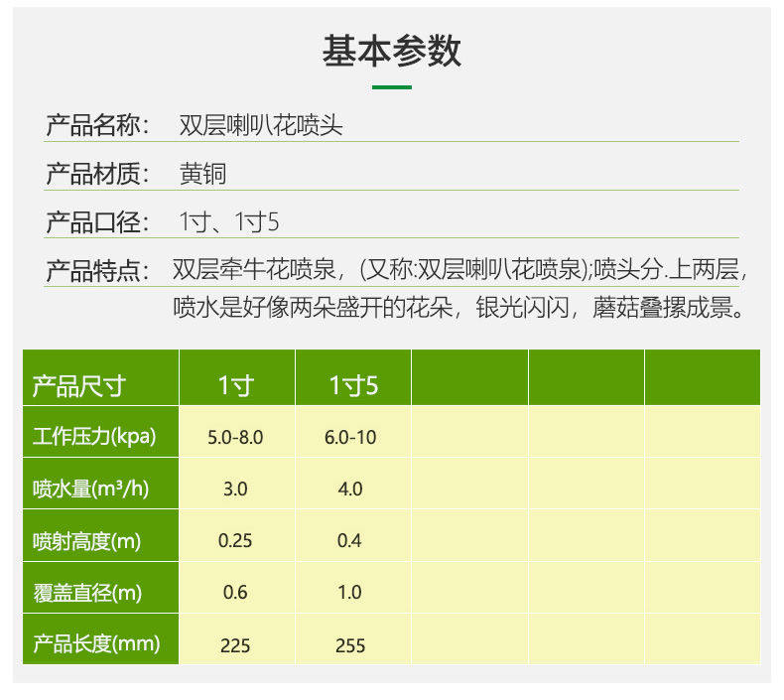Click the 喷水量(m³/h) row label
Screen dimensions: 784x700
[90, 489]
